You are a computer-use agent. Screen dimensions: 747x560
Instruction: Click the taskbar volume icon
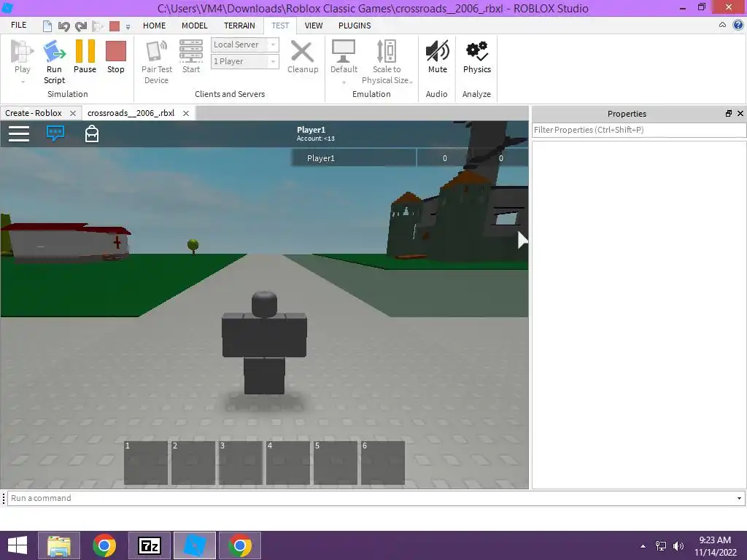(x=678, y=546)
